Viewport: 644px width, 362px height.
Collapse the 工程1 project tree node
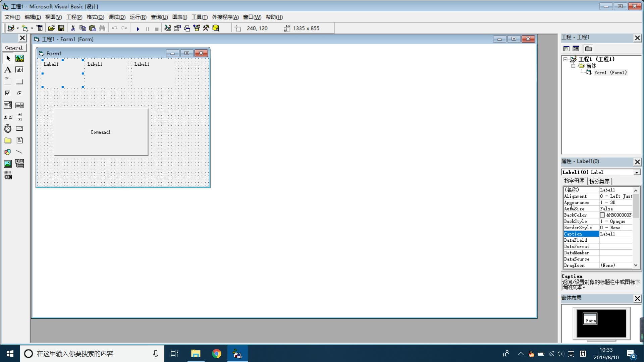[x=566, y=59]
